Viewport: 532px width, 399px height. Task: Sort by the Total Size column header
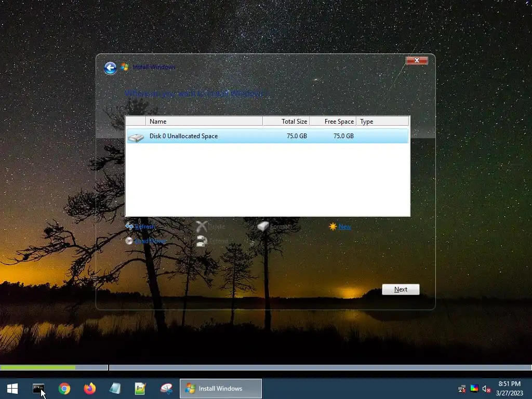[286, 121]
